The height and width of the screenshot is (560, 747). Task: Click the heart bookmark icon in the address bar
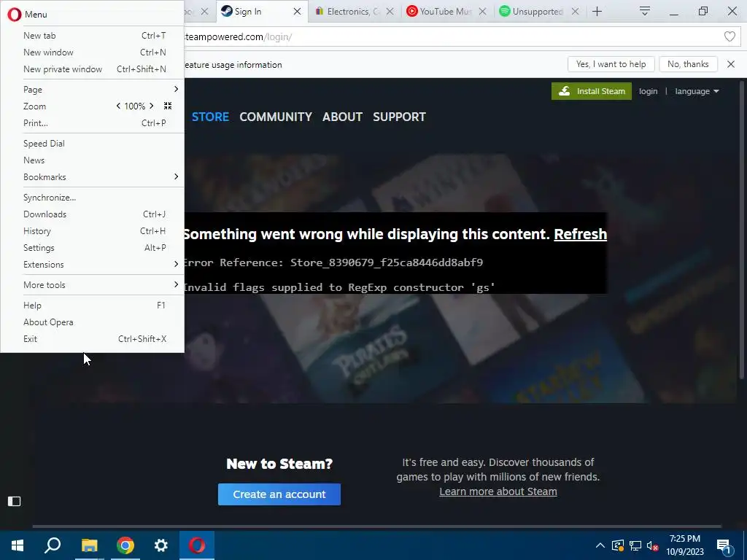tap(729, 36)
